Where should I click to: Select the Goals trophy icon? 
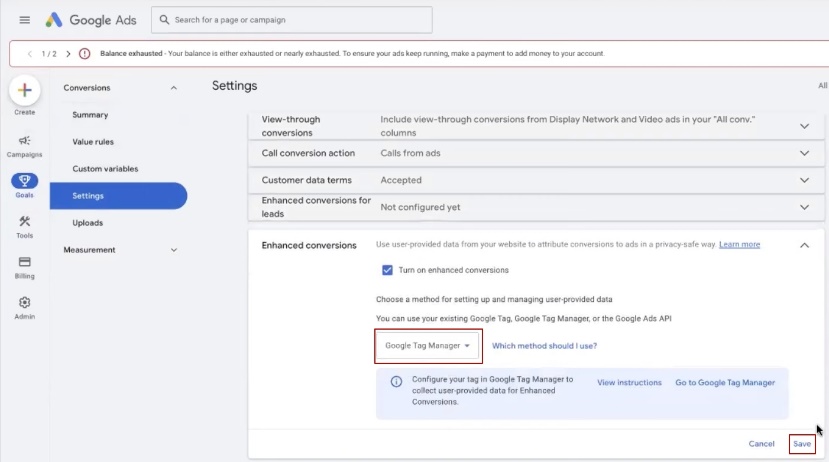25,181
